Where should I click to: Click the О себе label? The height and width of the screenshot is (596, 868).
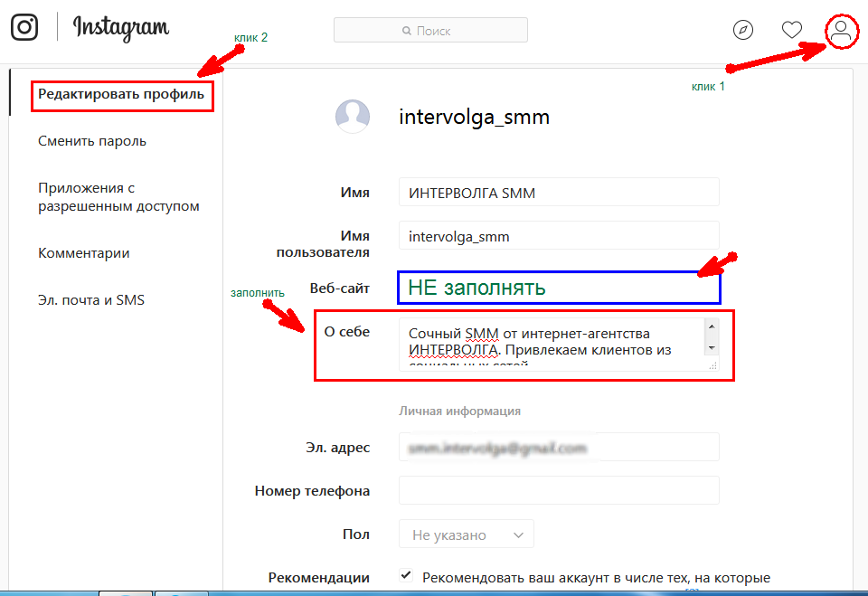coord(346,332)
